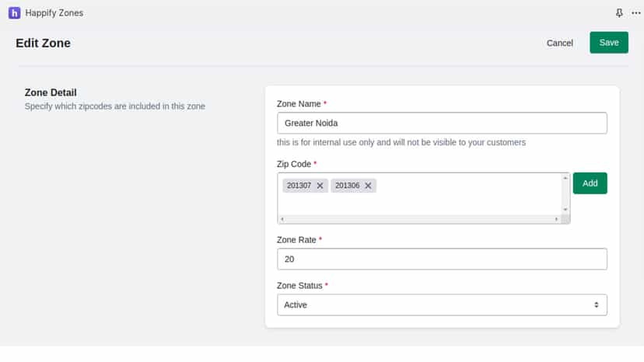Open the Zone Status dropdown

[442, 305]
